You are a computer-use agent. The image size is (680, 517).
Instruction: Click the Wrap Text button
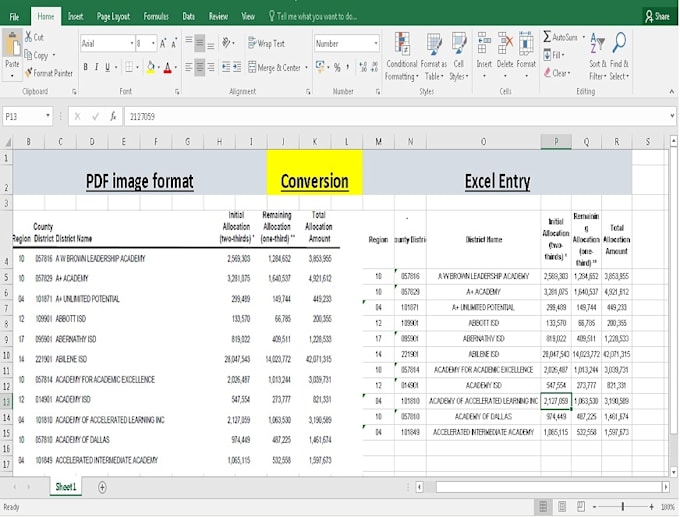point(266,43)
